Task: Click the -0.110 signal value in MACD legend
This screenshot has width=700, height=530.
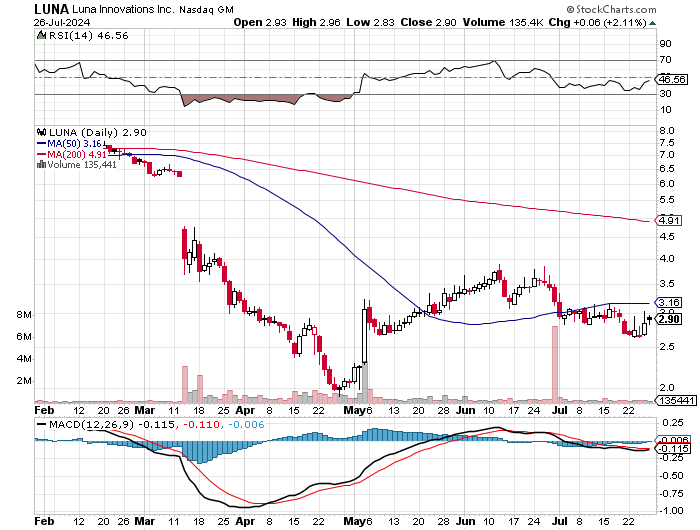Action: [x=200, y=424]
